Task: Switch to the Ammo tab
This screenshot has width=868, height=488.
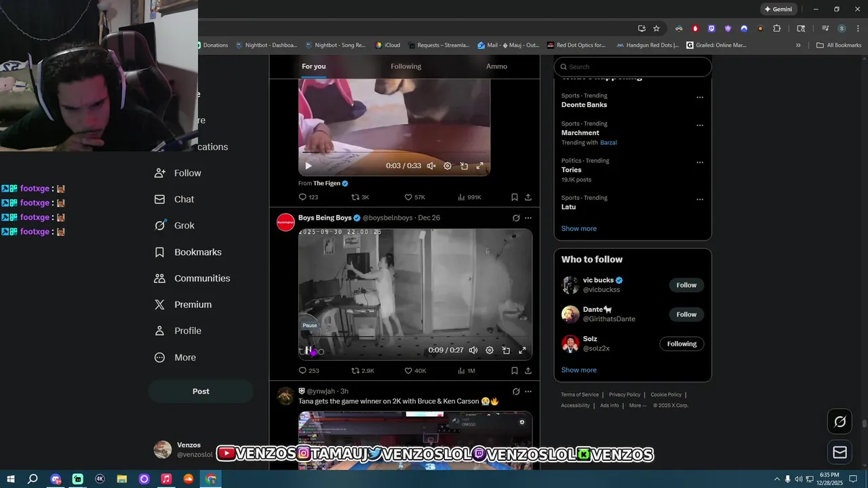Action: (x=496, y=66)
